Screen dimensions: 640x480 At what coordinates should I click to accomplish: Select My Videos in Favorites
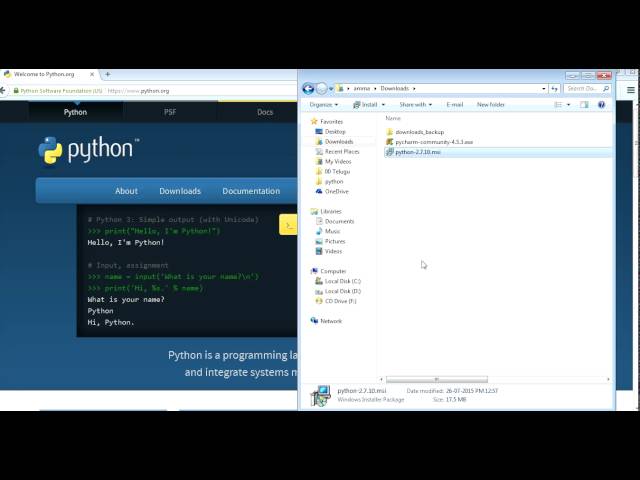pyautogui.click(x=333, y=162)
